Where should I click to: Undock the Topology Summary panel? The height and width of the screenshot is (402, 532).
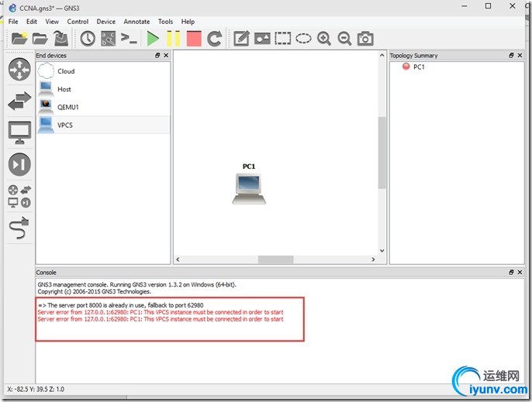511,55
